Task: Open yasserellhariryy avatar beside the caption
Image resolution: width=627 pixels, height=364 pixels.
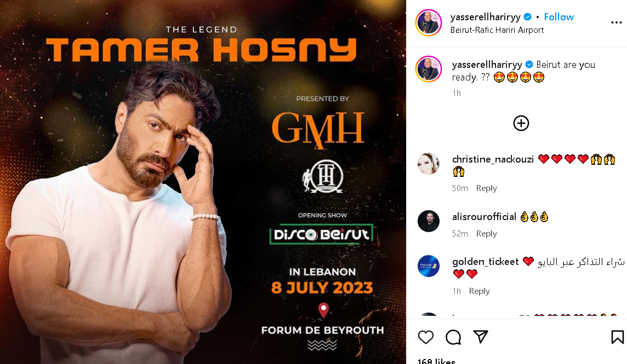Action: [429, 69]
